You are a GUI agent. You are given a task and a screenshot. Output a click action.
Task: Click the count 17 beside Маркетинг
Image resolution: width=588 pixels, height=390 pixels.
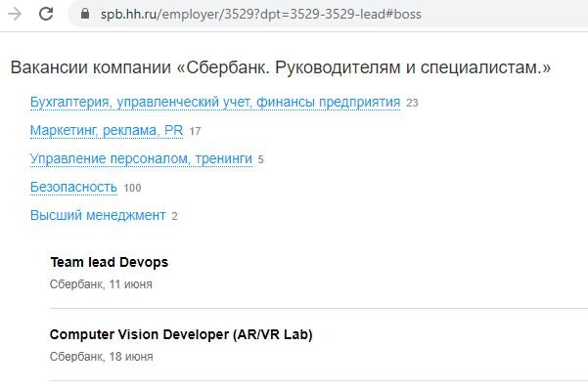tap(195, 131)
